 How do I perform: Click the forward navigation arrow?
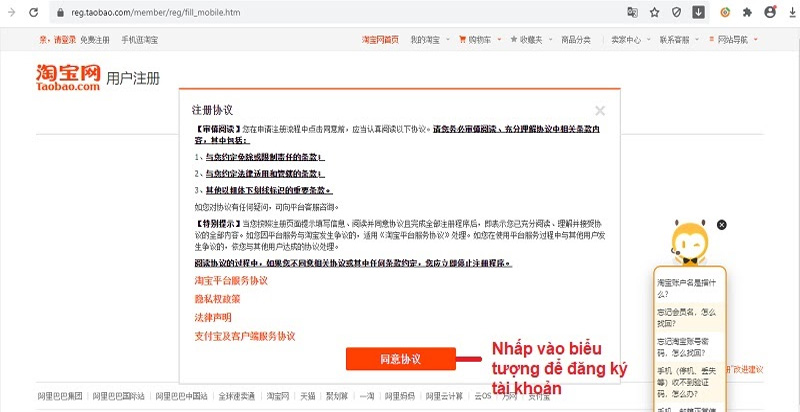[x=12, y=12]
